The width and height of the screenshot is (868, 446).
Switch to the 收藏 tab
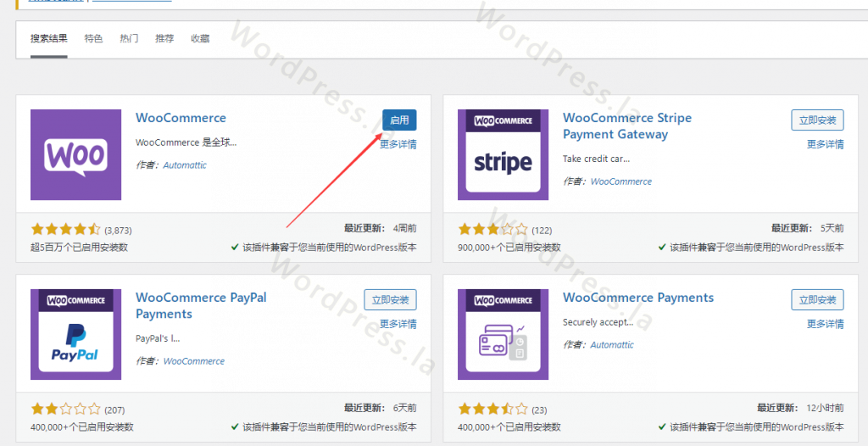tap(200, 39)
